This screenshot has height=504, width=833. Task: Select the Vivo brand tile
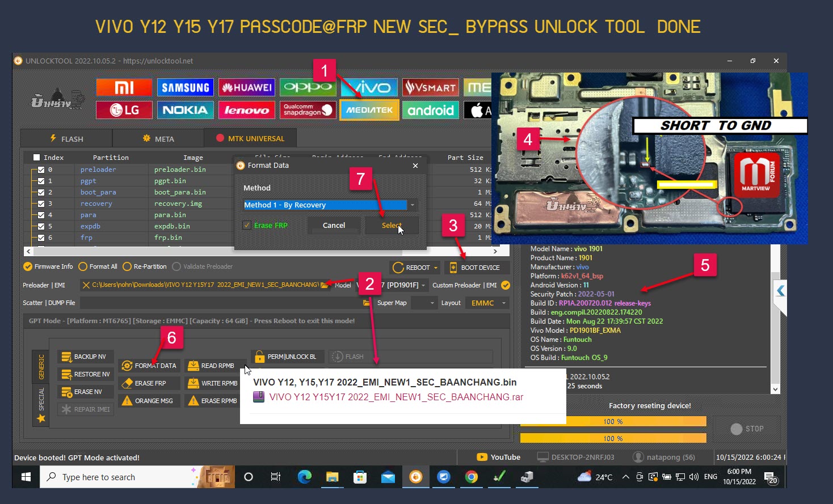pos(369,87)
